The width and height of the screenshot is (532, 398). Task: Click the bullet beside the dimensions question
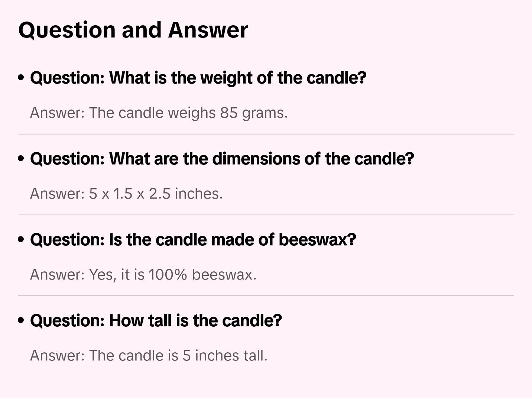click(x=21, y=159)
